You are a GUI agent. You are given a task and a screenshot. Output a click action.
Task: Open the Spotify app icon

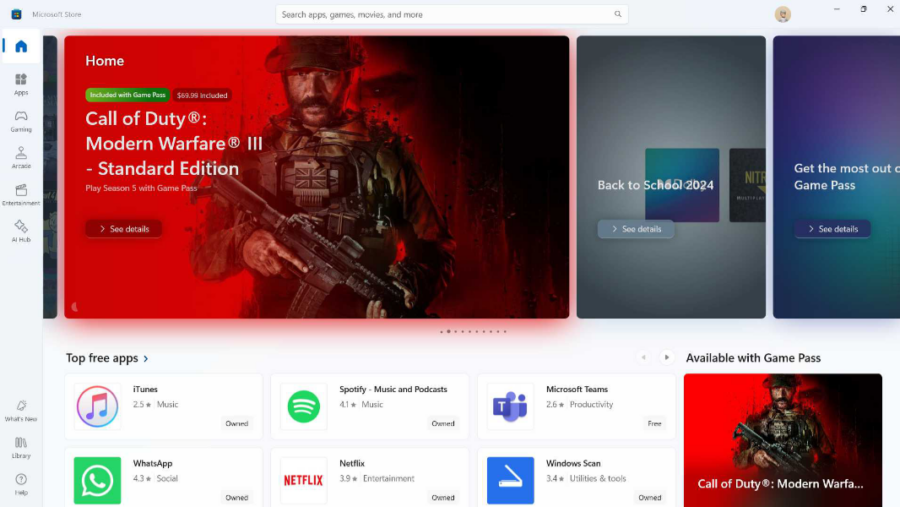tap(304, 407)
